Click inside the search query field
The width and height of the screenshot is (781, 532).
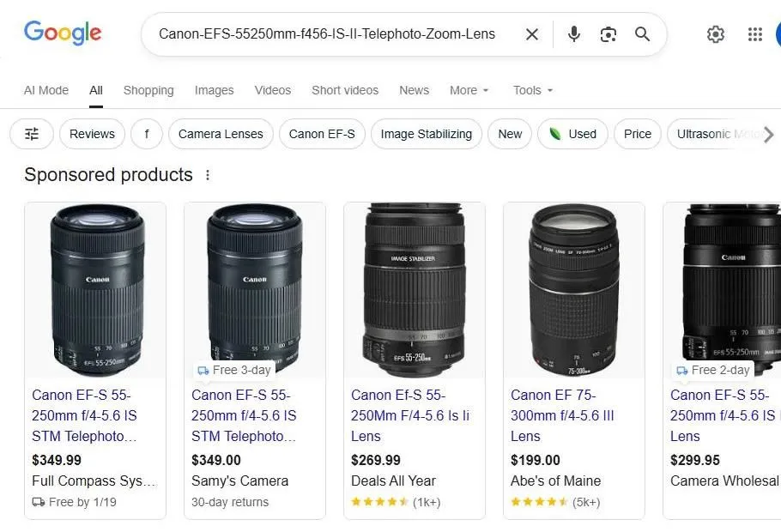[327, 33]
